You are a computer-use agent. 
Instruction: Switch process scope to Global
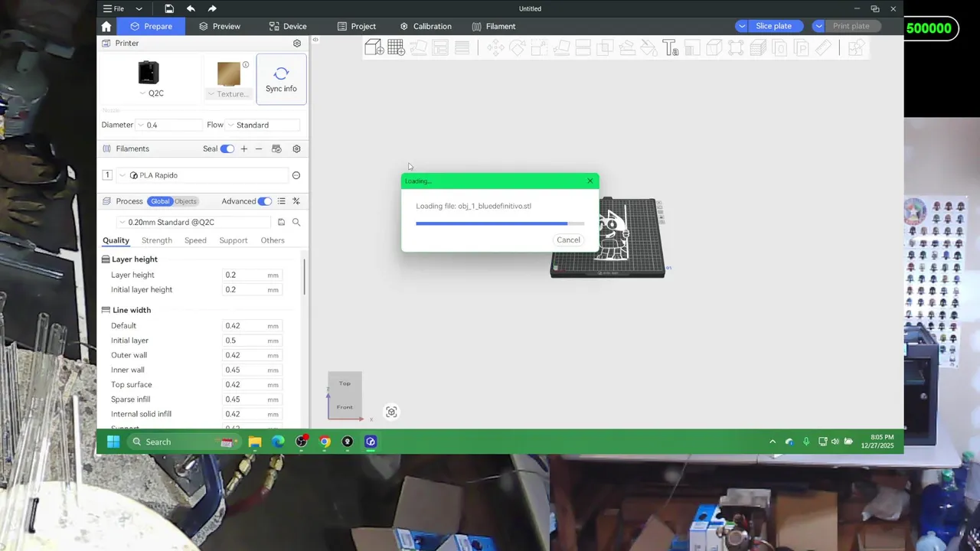point(160,201)
